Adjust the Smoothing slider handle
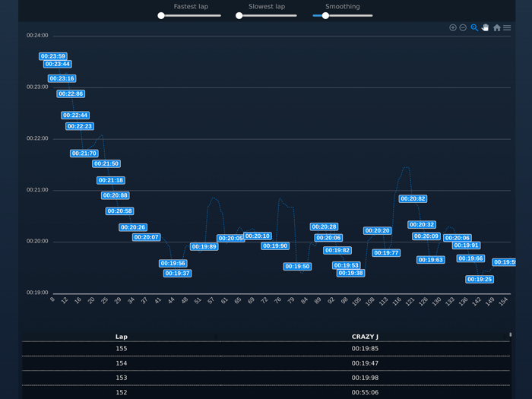This screenshot has width=532, height=399. (325, 16)
